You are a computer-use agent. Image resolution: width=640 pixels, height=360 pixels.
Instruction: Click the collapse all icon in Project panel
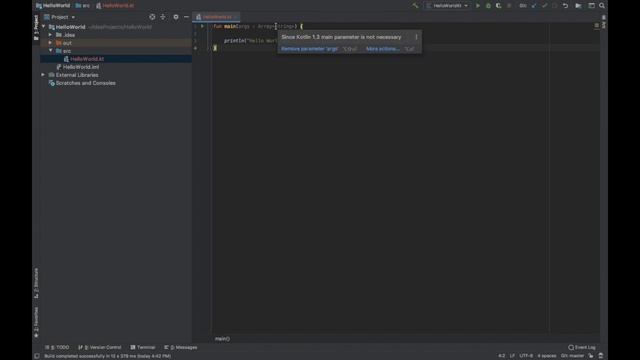(163, 17)
